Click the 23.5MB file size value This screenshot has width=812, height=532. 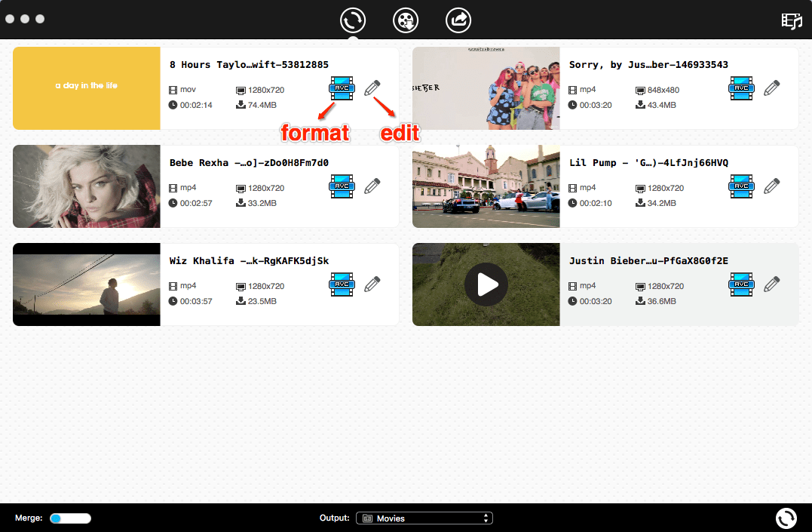tap(262, 301)
